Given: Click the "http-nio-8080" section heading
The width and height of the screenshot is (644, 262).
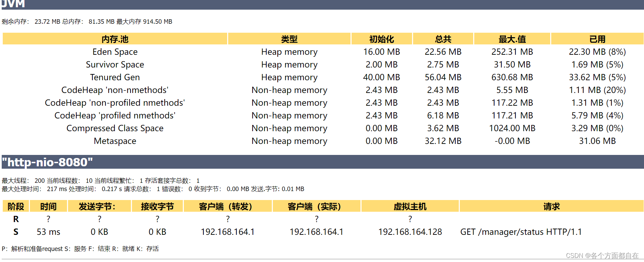Looking at the screenshot, I should tap(47, 162).
